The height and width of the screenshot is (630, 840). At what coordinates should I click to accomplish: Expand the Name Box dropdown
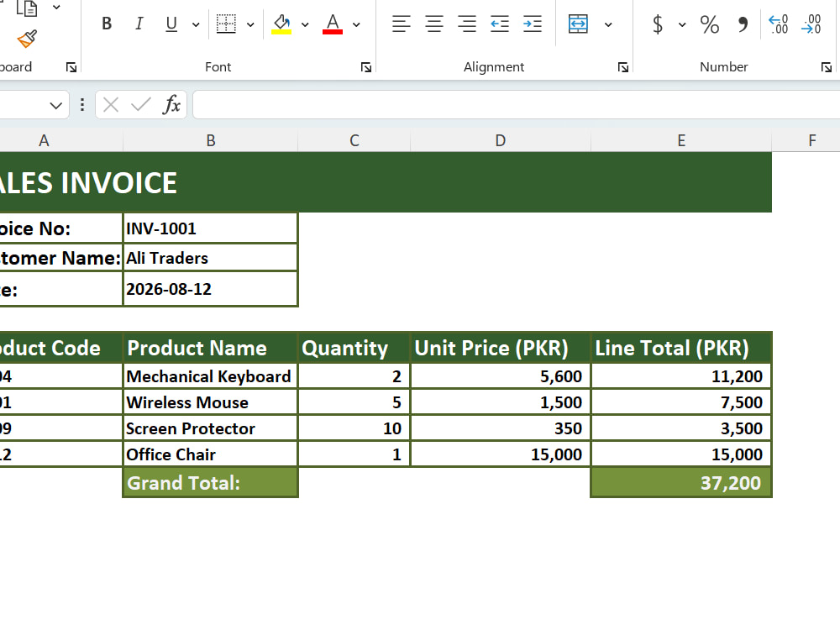point(55,106)
